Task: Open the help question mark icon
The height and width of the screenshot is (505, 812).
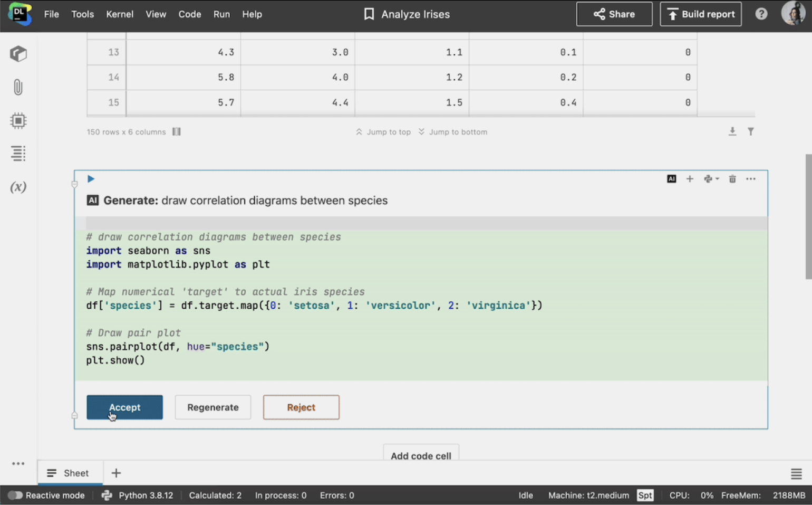Action: [761, 14]
